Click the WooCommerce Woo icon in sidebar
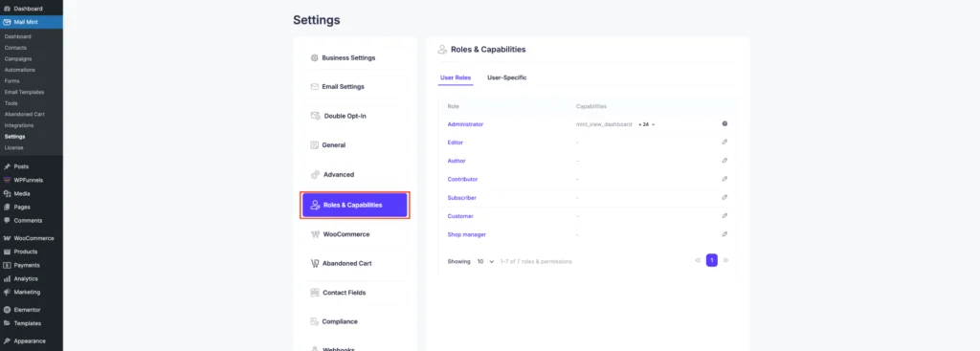Screen dimensions: 980x351 coord(7,238)
